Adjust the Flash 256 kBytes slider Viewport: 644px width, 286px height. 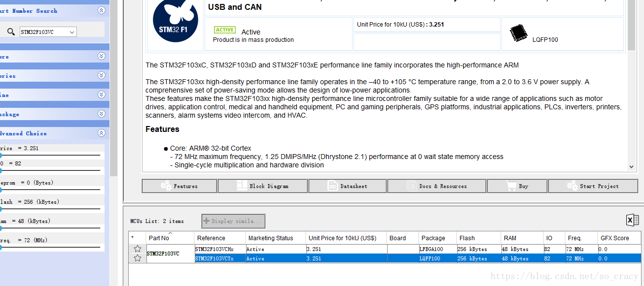pyautogui.click(x=50, y=209)
